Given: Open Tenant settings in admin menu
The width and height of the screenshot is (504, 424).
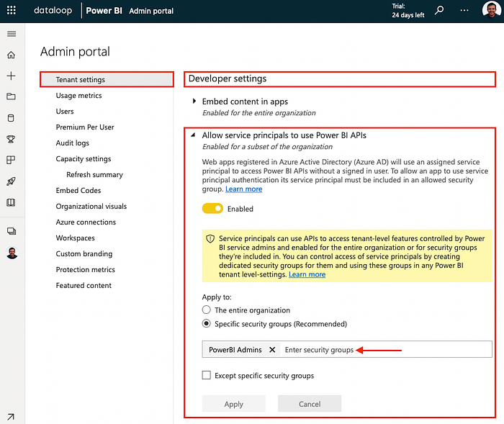Looking at the screenshot, I should pos(107,79).
